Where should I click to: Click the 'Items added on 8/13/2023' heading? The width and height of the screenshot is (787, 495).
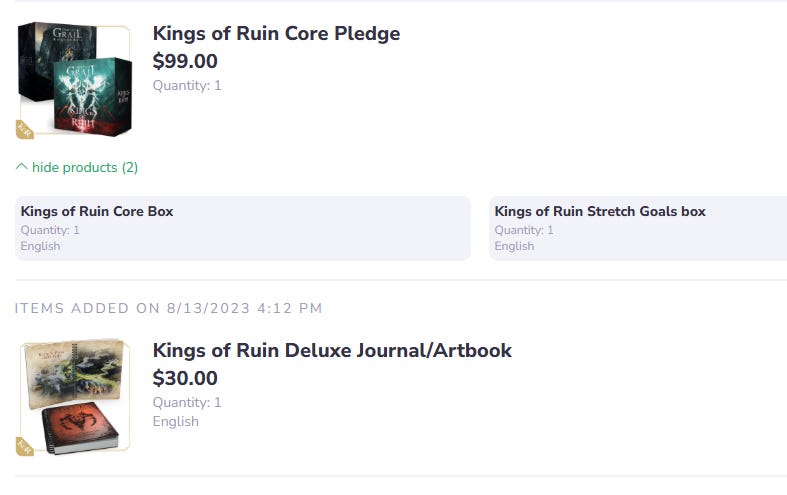(x=168, y=308)
